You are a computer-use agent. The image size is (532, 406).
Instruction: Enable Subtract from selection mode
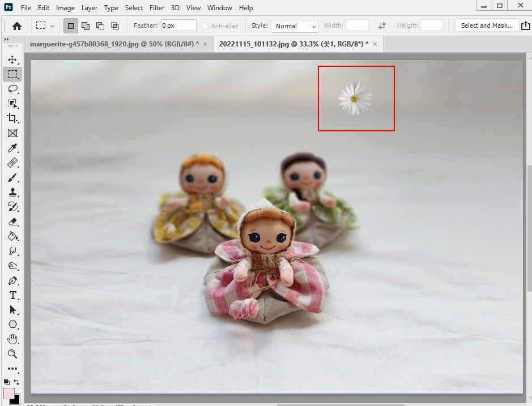pyautogui.click(x=100, y=26)
